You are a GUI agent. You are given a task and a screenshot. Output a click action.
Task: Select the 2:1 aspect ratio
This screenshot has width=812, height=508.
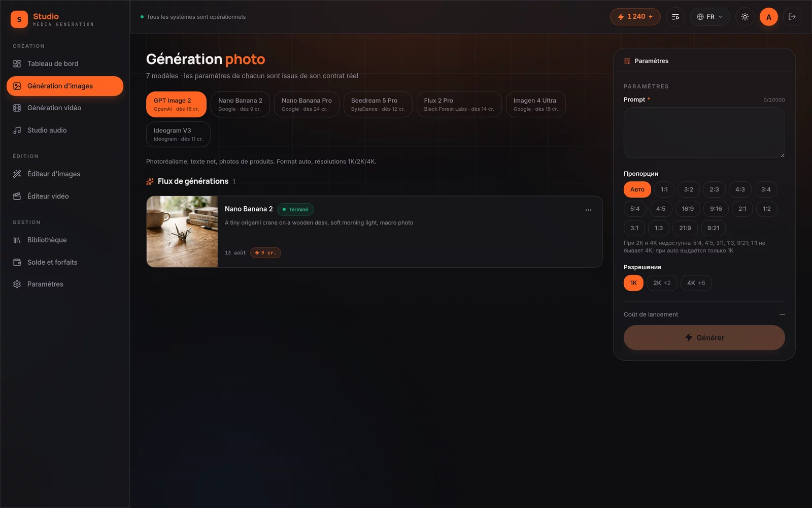point(742,209)
